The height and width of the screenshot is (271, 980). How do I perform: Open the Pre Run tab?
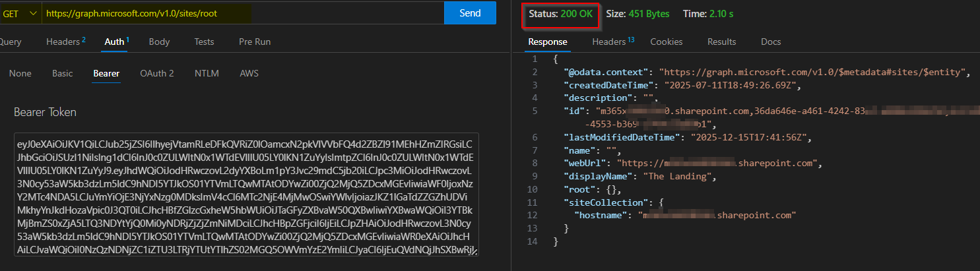255,42
